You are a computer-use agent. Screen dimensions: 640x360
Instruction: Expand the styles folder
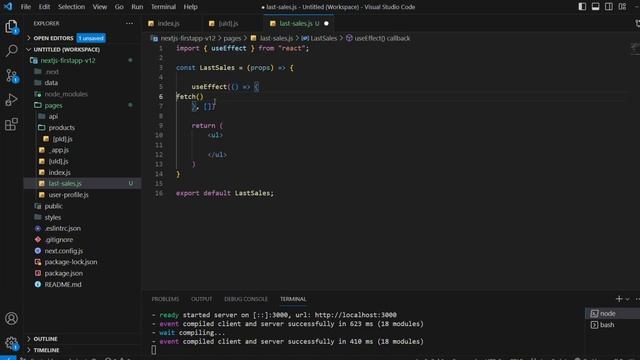click(x=52, y=218)
